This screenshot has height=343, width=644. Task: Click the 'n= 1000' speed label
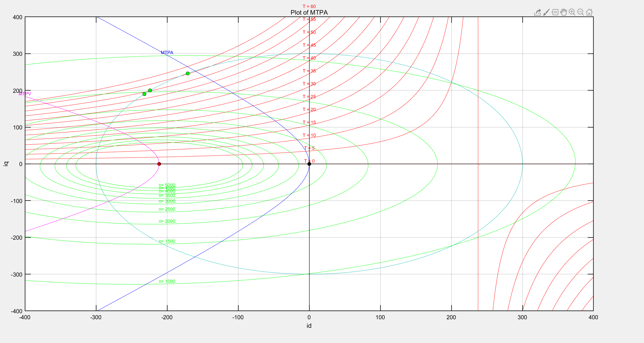pyautogui.click(x=167, y=281)
